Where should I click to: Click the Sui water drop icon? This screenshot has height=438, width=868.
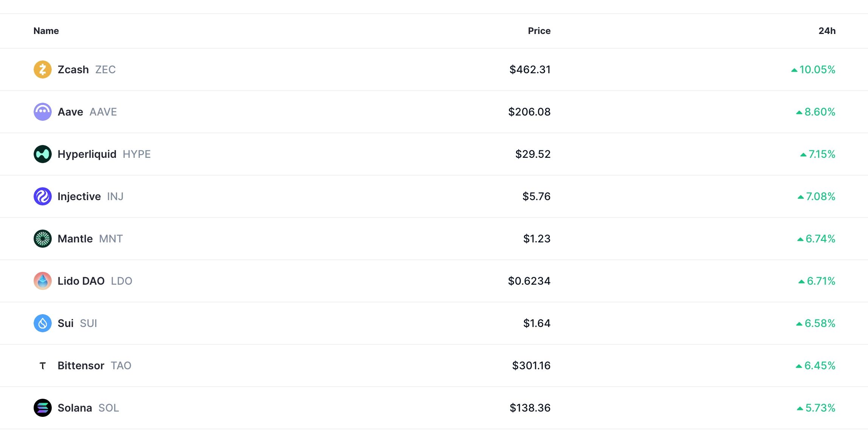point(43,323)
